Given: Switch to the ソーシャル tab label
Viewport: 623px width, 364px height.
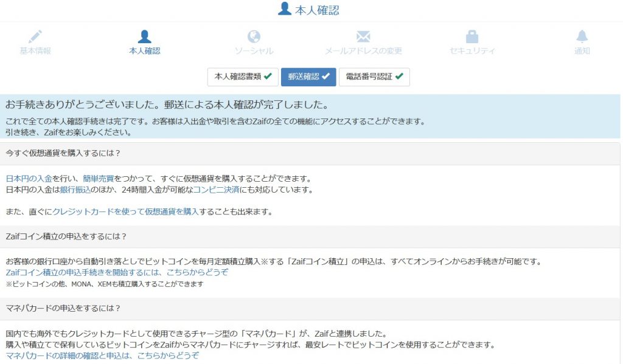Looking at the screenshot, I should [x=254, y=51].
